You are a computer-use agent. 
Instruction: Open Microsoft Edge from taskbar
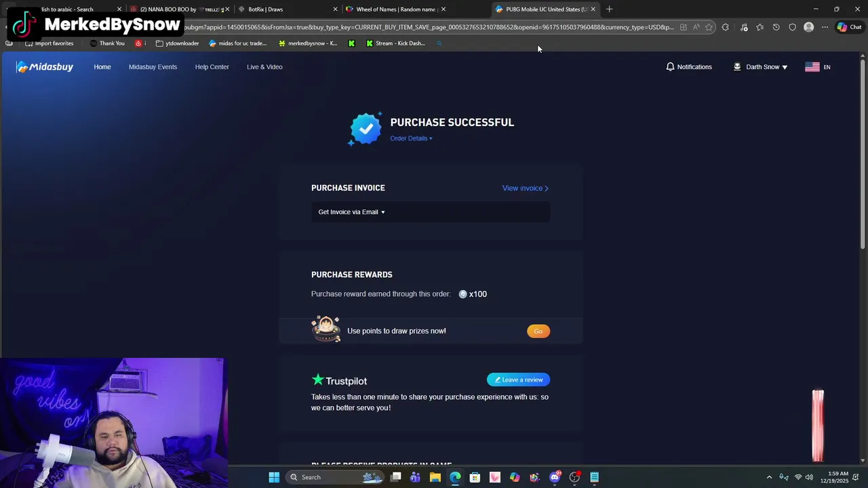[455, 477]
